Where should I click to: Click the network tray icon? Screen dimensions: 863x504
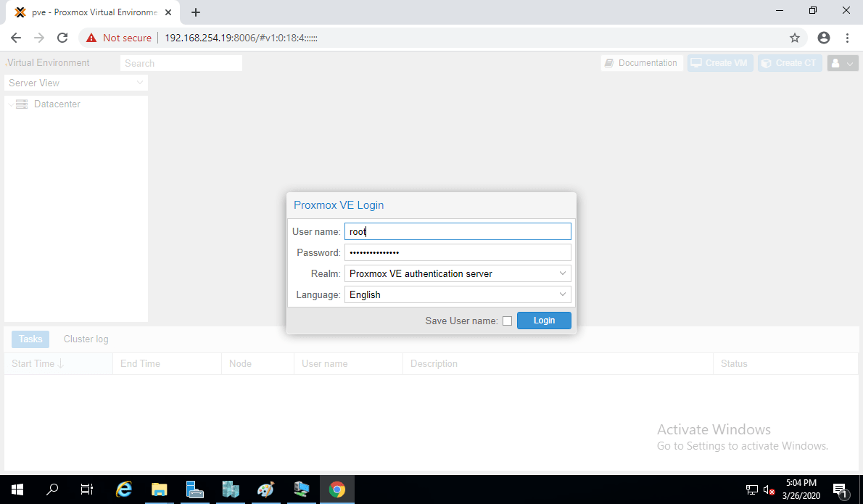point(752,489)
